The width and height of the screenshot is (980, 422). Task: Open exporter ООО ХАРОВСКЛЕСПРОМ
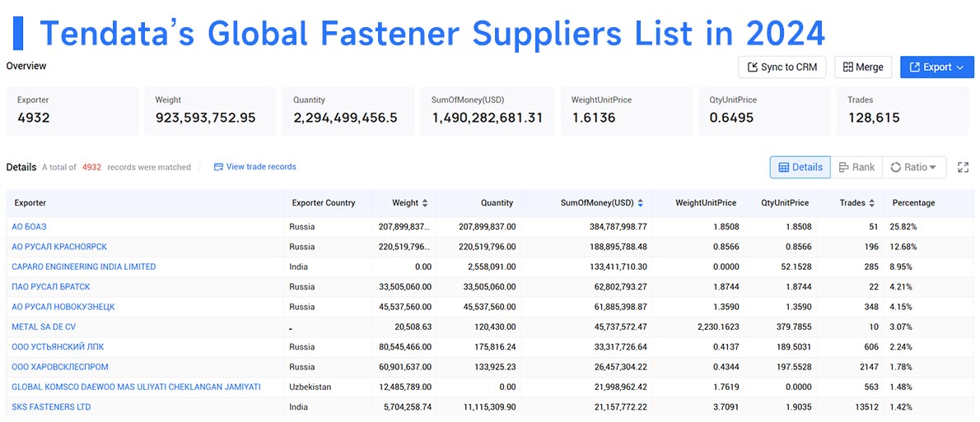[x=60, y=366]
